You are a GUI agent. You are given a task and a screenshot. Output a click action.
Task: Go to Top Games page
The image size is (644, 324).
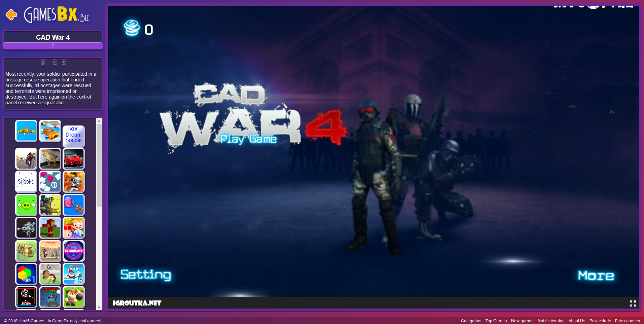click(x=496, y=321)
